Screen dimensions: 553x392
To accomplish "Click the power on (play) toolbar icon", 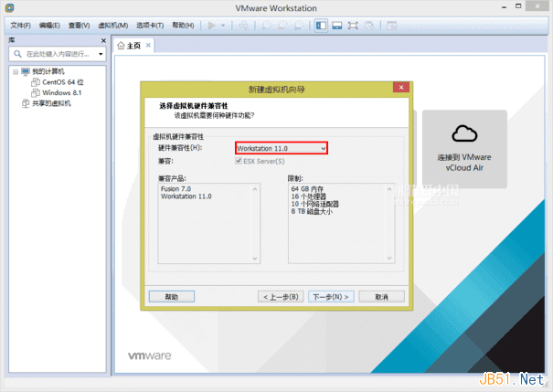I will tap(212, 26).
